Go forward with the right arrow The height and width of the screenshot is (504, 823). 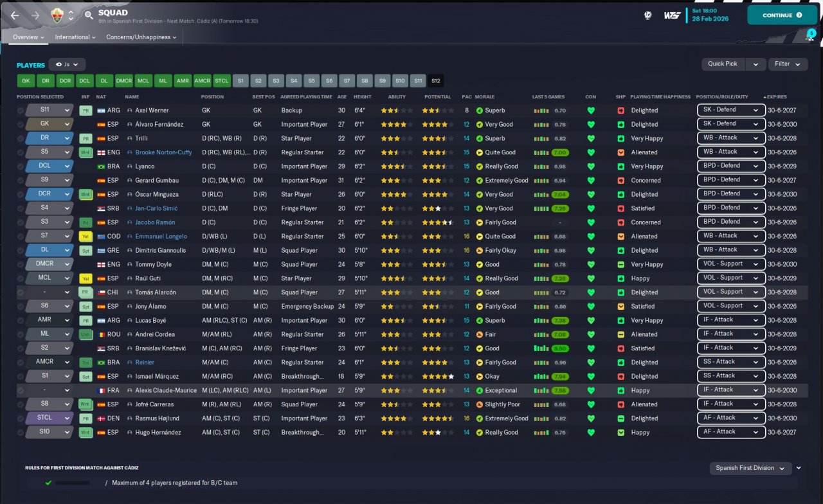[x=35, y=15]
